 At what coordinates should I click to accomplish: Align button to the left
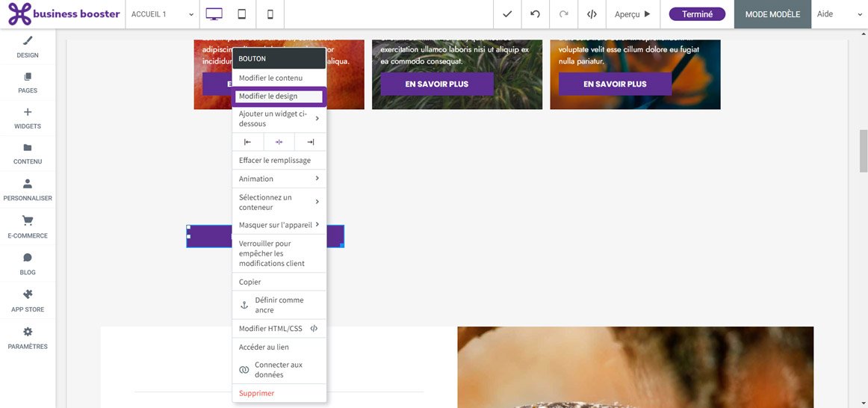pyautogui.click(x=248, y=142)
